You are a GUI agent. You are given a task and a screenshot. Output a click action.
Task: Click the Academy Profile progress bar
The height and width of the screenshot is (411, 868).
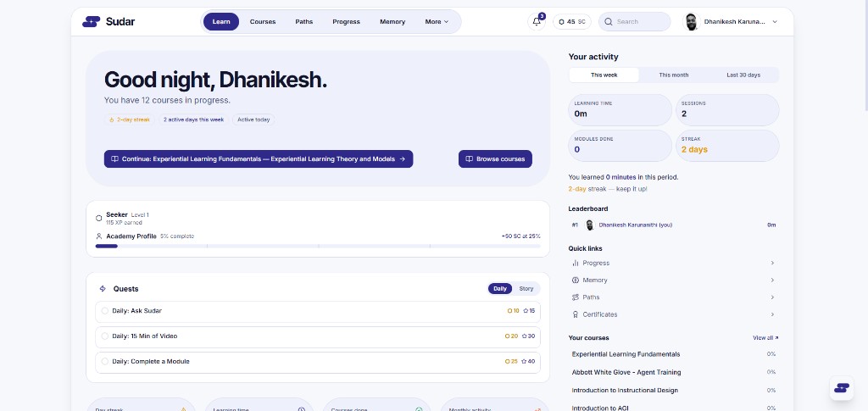coord(318,246)
